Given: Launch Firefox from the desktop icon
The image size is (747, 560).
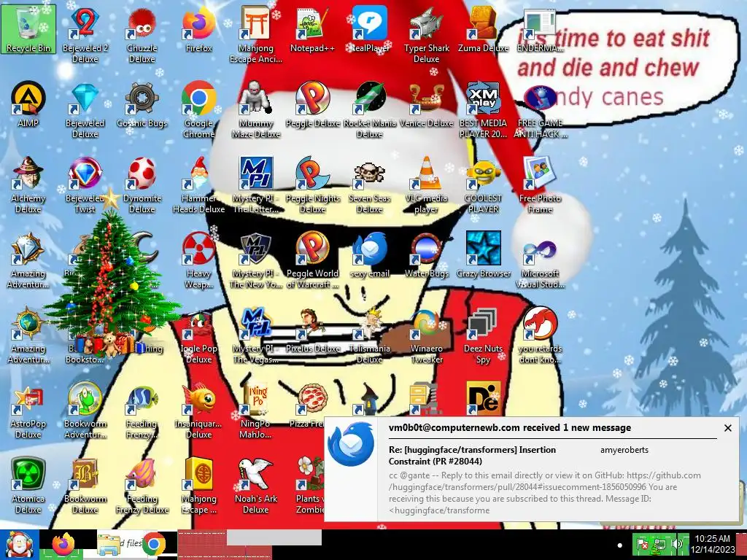Looking at the screenshot, I should coord(198,29).
